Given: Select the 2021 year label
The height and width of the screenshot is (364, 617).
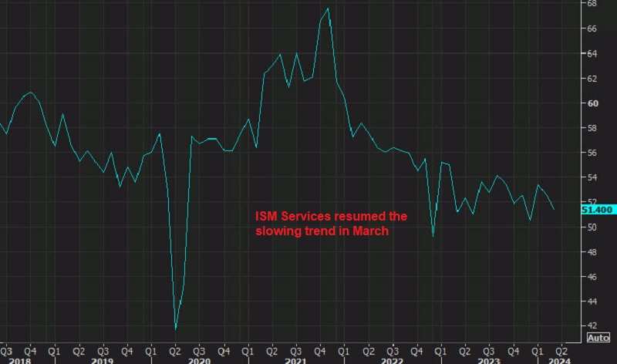Looking at the screenshot, I should click(x=297, y=359).
